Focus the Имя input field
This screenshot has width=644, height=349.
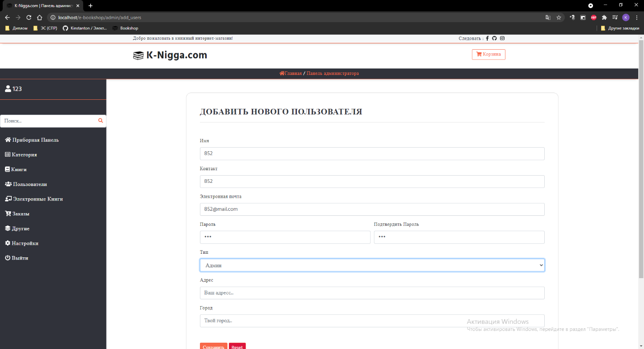[372, 154]
